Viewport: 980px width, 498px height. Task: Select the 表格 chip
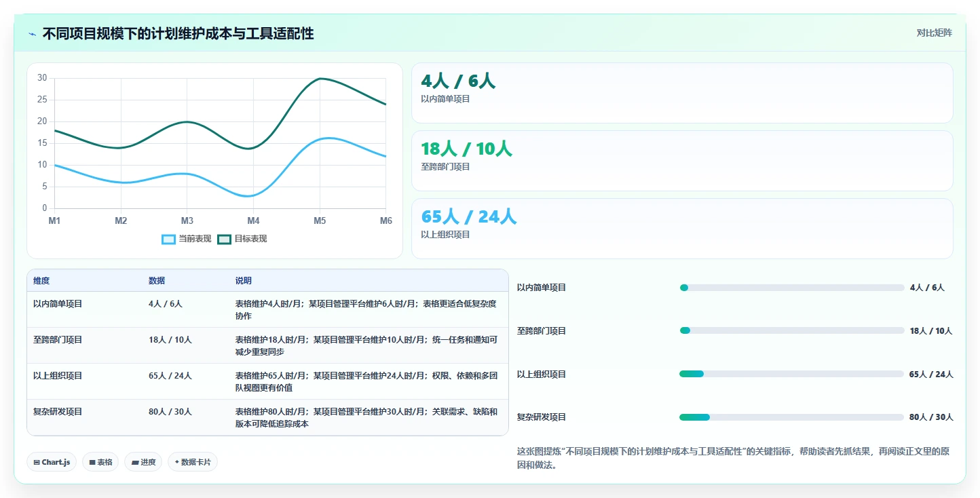100,462
